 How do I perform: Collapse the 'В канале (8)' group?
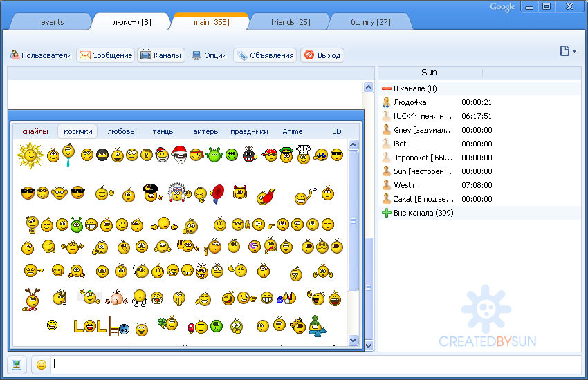(387, 88)
